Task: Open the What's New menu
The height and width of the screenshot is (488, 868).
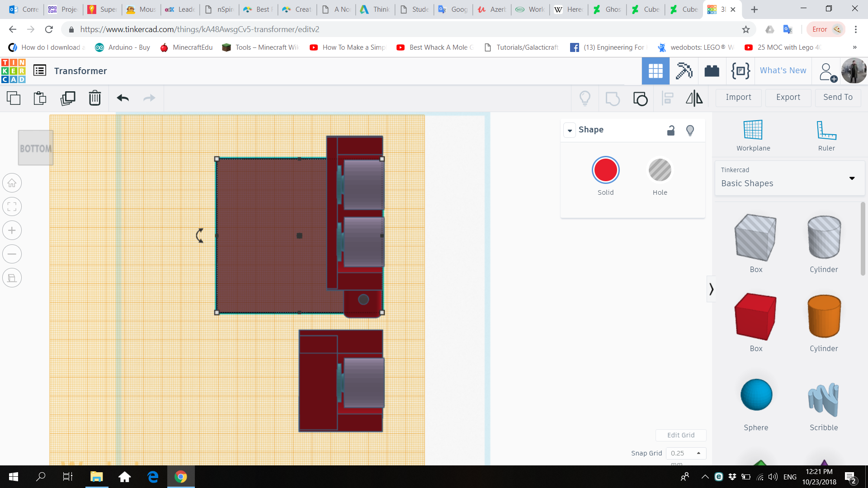Action: (783, 70)
